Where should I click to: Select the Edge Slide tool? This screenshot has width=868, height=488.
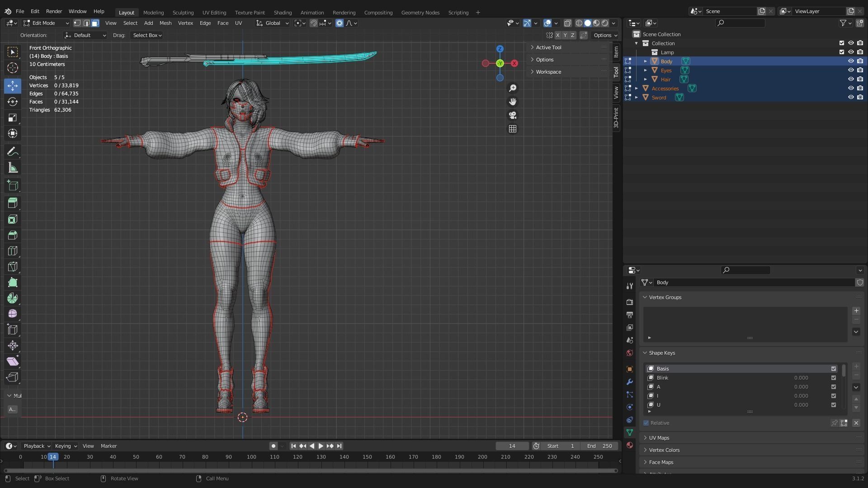pyautogui.click(x=13, y=330)
